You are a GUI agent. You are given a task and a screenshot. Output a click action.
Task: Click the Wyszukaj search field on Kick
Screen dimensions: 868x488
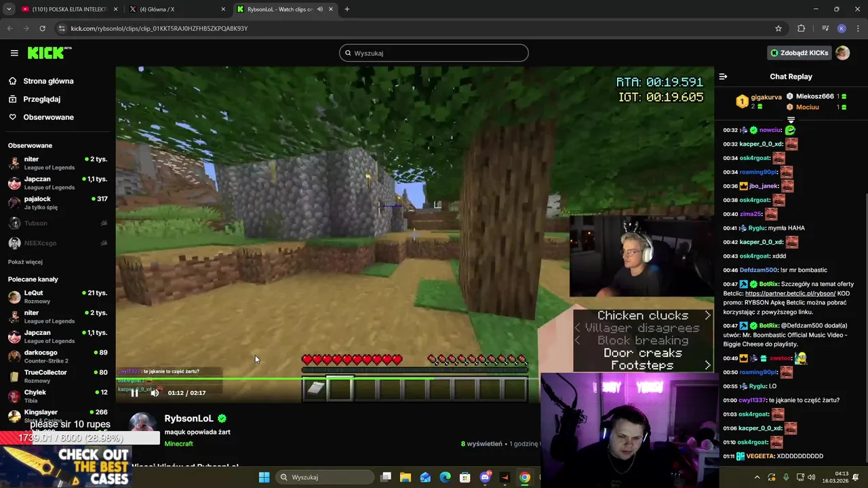click(434, 53)
